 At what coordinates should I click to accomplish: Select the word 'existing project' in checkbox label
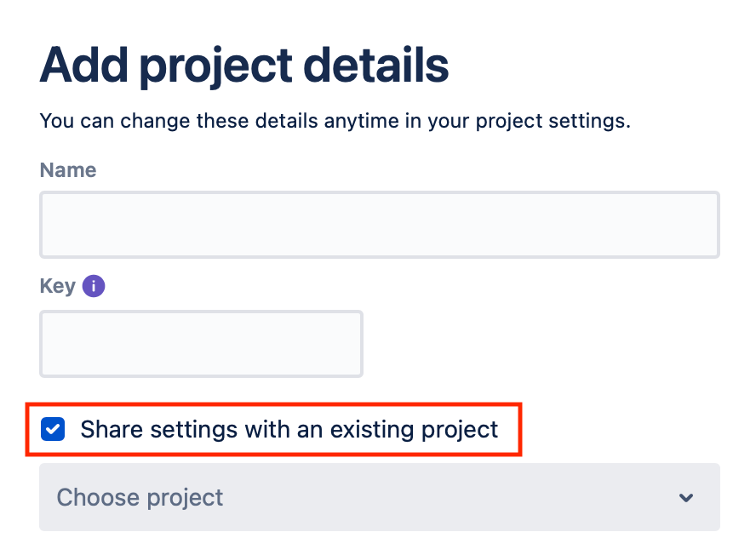point(414,430)
